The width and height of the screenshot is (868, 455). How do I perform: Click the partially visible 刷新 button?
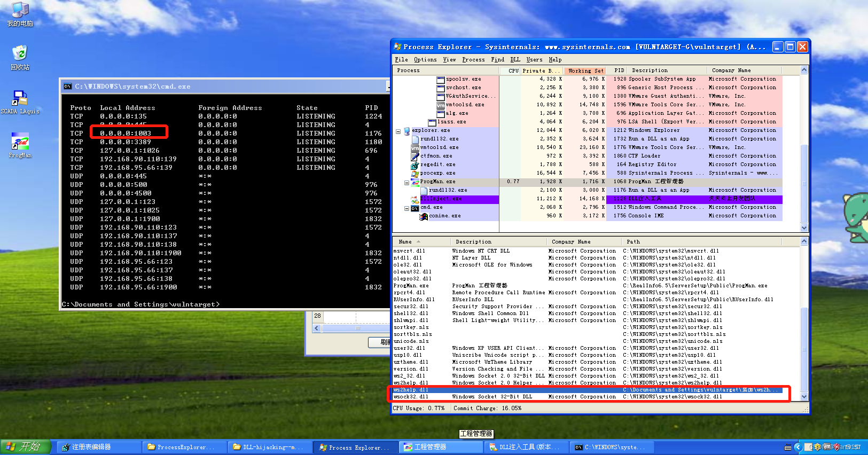pyautogui.click(x=380, y=342)
